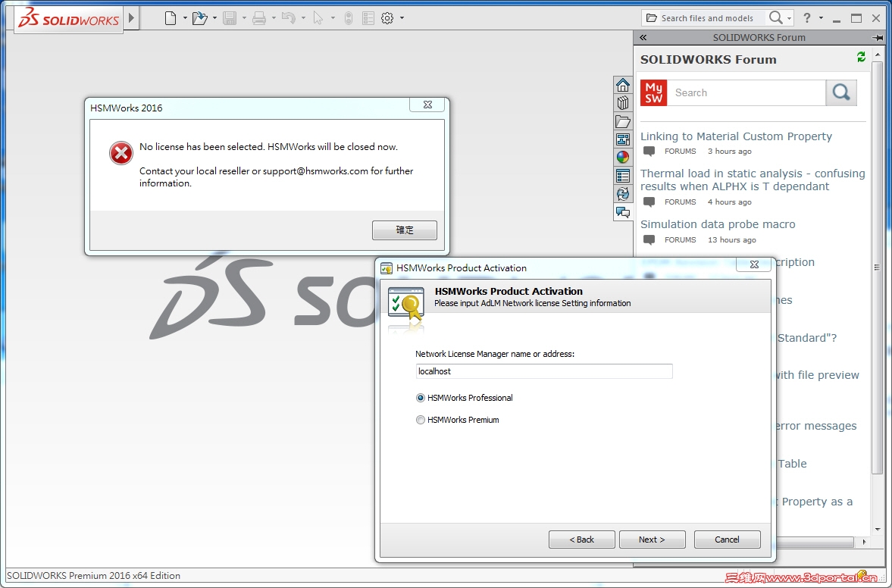This screenshot has height=588, width=892.
Task: Select HSMWorks Professional radio button
Action: coord(421,398)
